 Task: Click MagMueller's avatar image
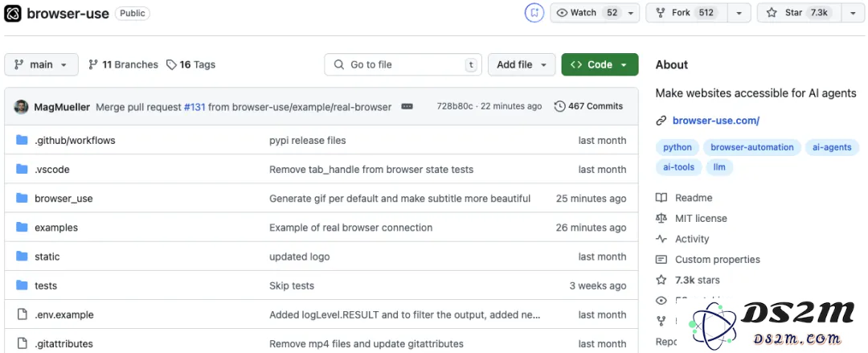[x=21, y=107]
